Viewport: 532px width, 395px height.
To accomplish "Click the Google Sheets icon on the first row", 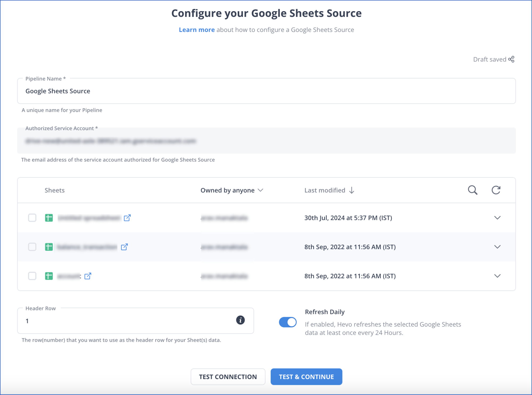I will coord(48,218).
